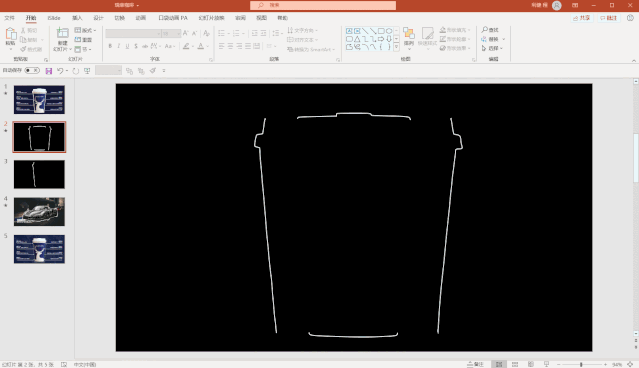Open the Slide Show ribbon tab
This screenshot has height=368, width=639.
tap(212, 18)
